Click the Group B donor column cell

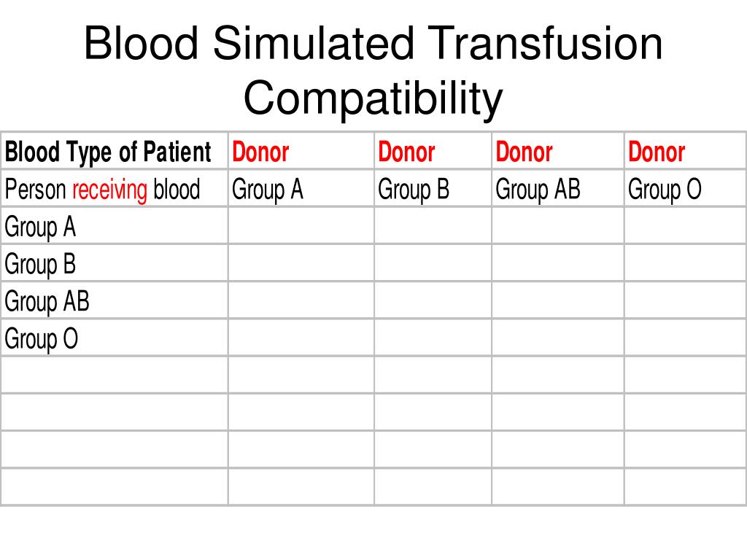433,188
